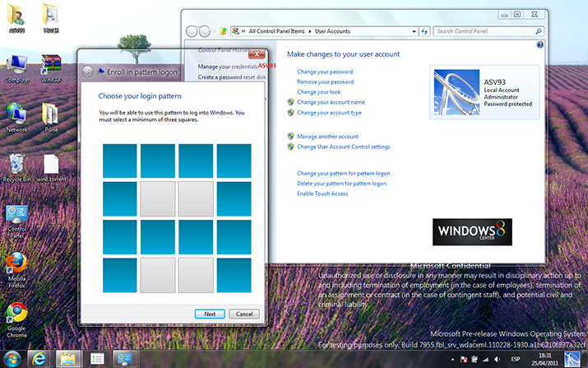The height and width of the screenshot is (368, 588).
Task: Open WinRAR desktop shortcut
Action: (51, 64)
